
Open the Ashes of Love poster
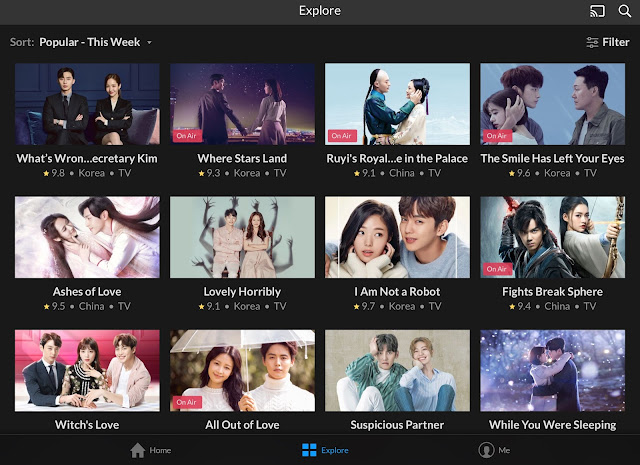tap(87, 237)
